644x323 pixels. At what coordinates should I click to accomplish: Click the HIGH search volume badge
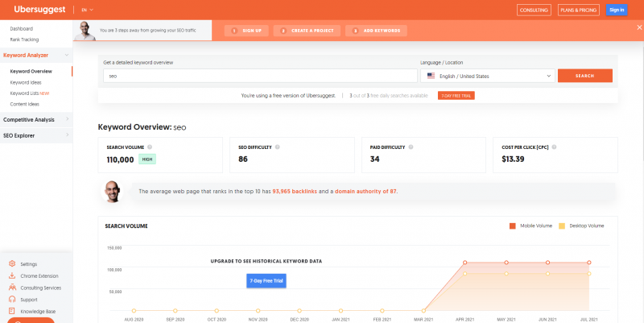click(147, 159)
